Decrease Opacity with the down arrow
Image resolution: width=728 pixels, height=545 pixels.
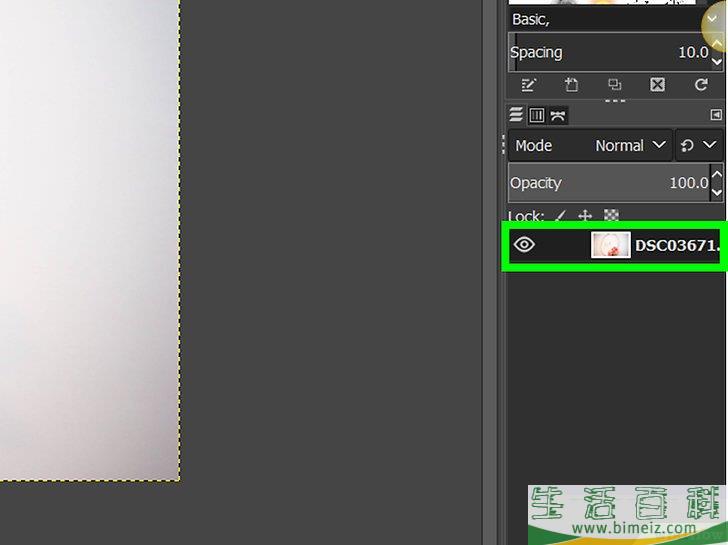pos(717,191)
